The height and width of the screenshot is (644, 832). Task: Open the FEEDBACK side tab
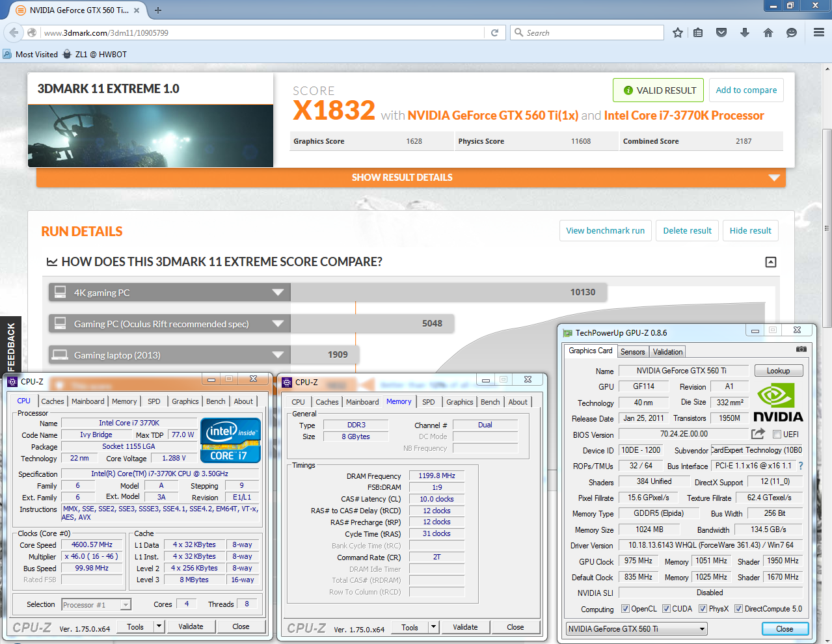[x=11, y=345]
